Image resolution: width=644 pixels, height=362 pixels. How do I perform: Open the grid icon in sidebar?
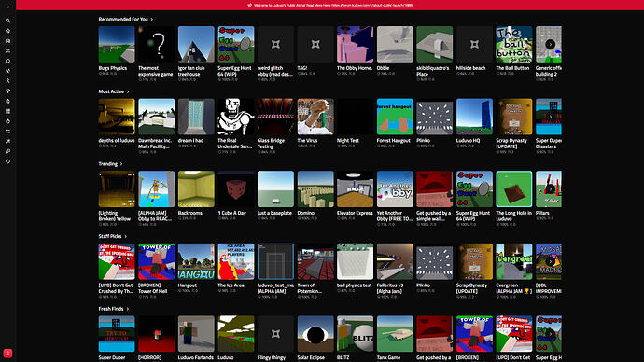click(7, 111)
